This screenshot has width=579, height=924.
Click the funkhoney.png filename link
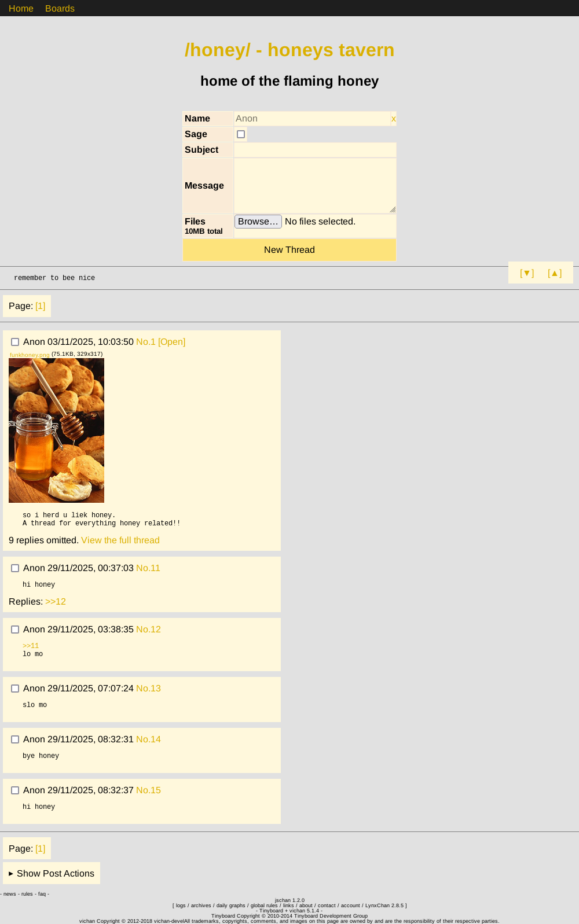pos(30,355)
